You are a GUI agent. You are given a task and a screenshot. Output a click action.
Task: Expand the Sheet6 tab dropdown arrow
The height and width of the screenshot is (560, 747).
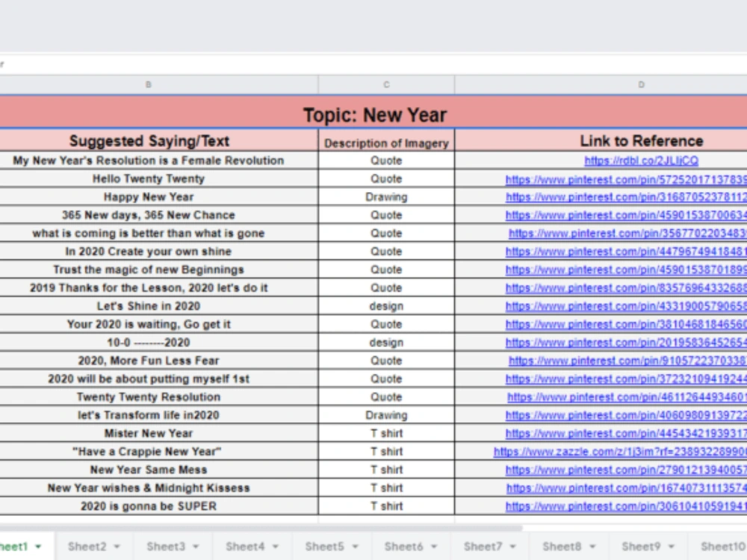tap(434, 547)
